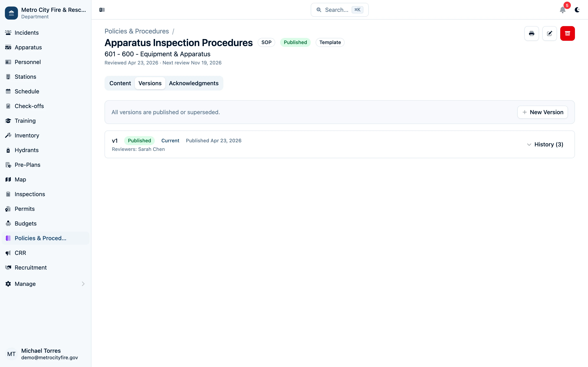Open the print icon for this procedure

coord(532,33)
